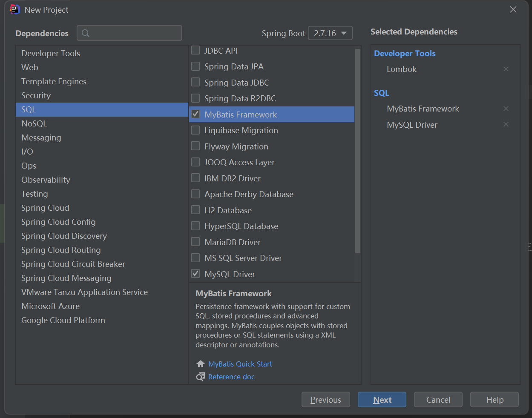Uncheck the MyBatis Framework checkbox
Viewport: 532px width, 418px height.
(x=196, y=114)
